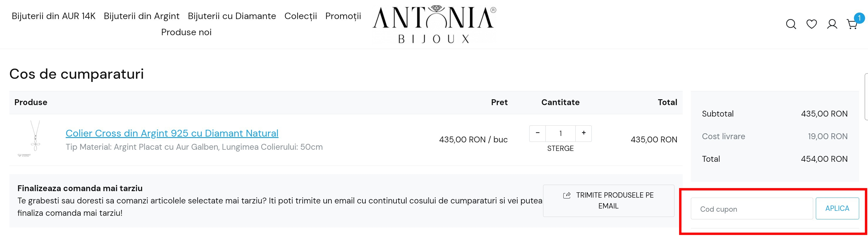This screenshot has height=239, width=868.
Task: Open the wishlist heart icon
Action: coord(811,24)
